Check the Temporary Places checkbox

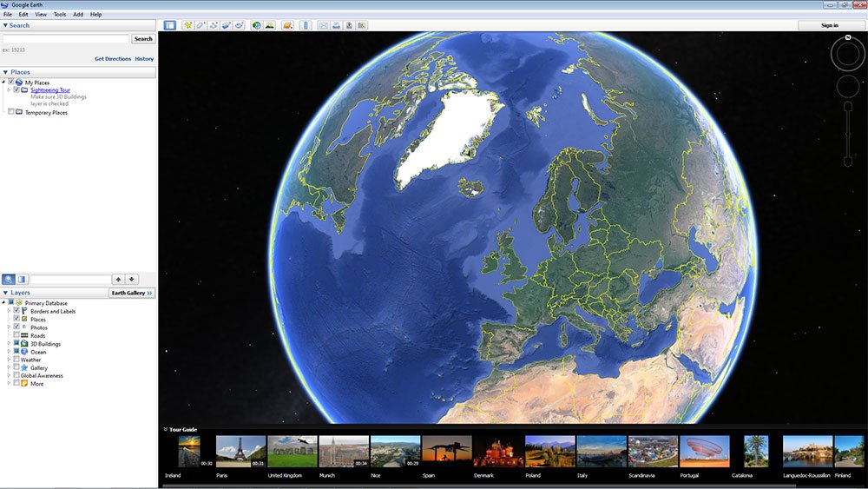[x=10, y=112]
